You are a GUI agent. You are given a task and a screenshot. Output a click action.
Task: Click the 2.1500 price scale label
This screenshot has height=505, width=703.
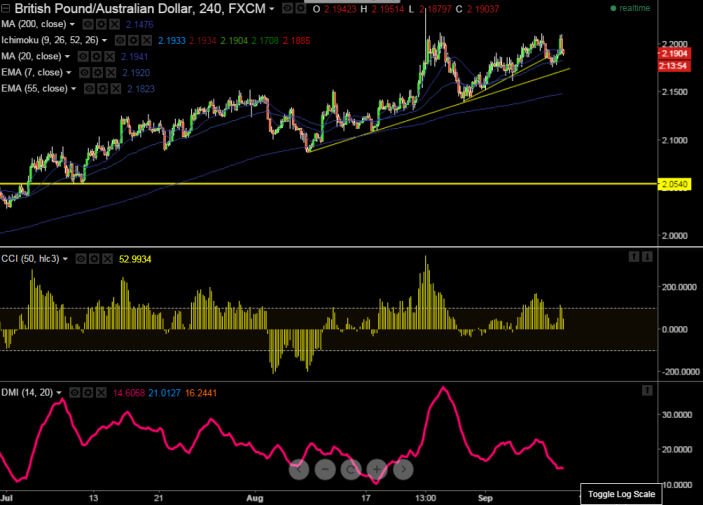(x=675, y=92)
